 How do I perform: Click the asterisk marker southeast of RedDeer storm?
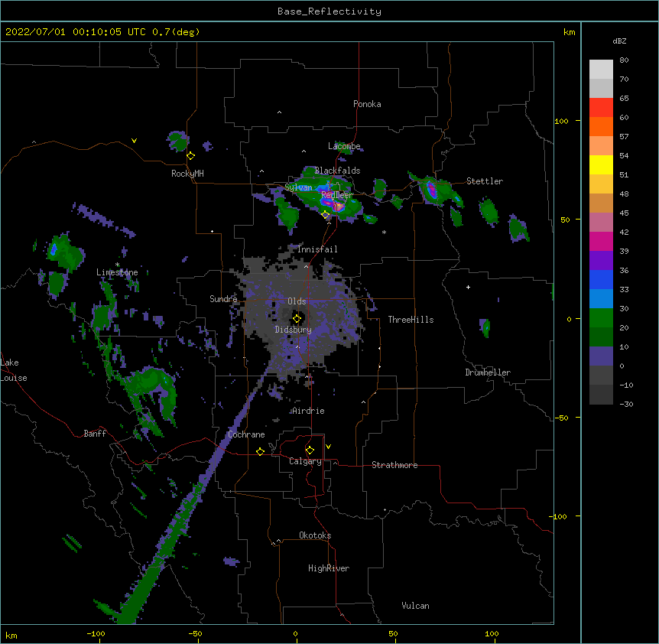click(384, 232)
